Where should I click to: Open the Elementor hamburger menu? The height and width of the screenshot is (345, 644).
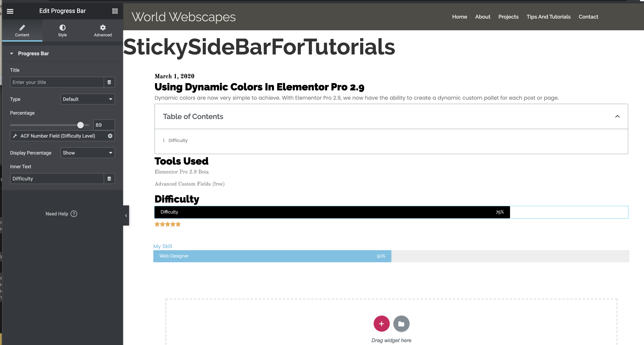[x=10, y=11]
